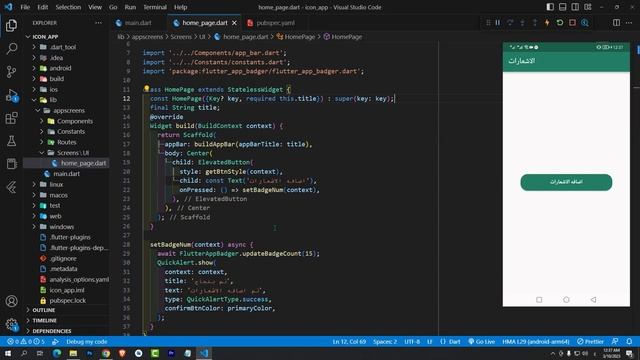Screen dimensions: 640x360
Task: Open editor More Actions ellipsis
Action: pos(629,23)
